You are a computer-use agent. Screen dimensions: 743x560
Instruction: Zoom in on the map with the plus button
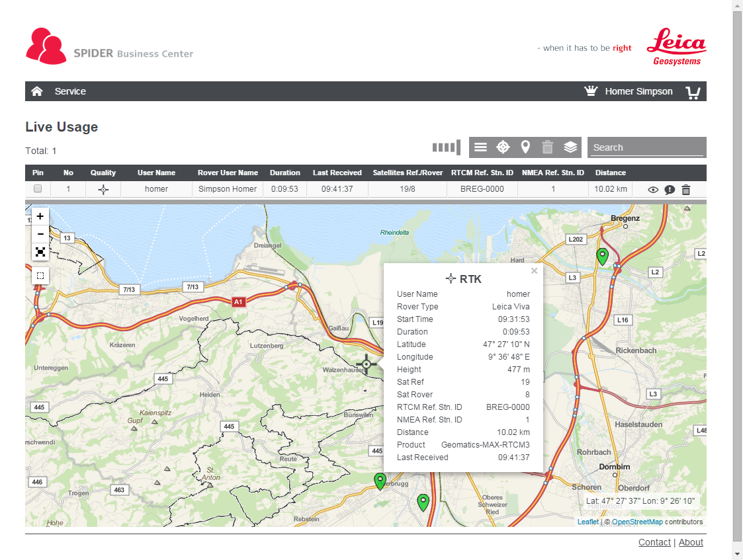point(40,216)
